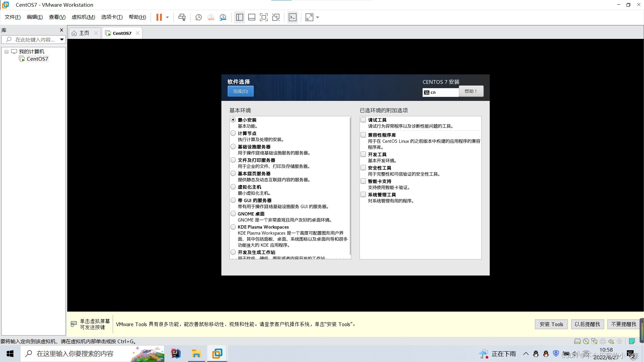The image size is (644, 362).
Task: Enable the 系统管理工具 checkbox
Action: click(x=363, y=194)
